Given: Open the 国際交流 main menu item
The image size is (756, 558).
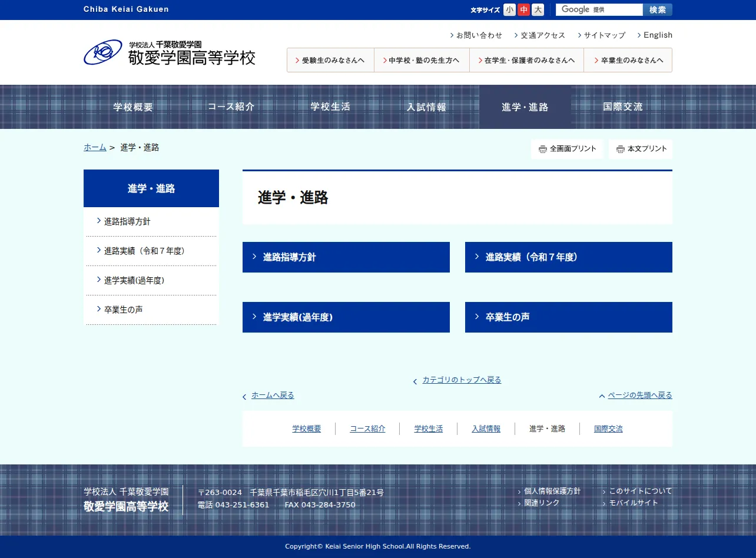Looking at the screenshot, I should (623, 107).
